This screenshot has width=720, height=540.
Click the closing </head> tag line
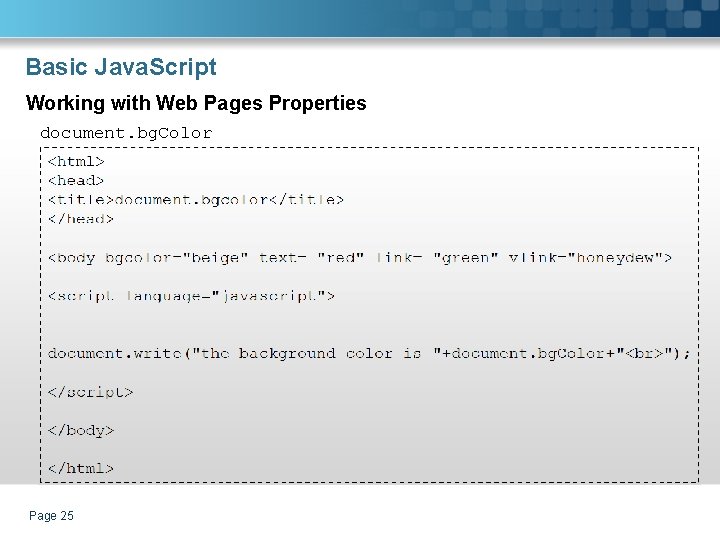click(81, 219)
